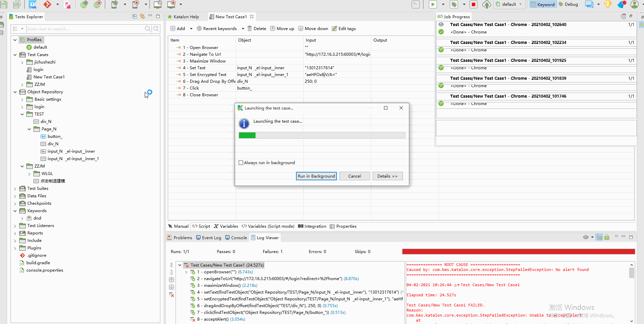Click the cloud upload toolbar icon
This screenshot has height=324, width=644.
[486, 4]
